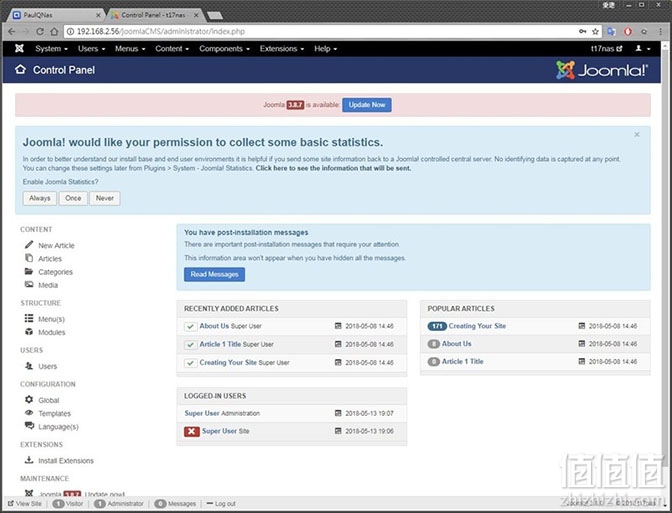Click the Read Messages button
This screenshot has width=672, height=513.
coord(214,274)
